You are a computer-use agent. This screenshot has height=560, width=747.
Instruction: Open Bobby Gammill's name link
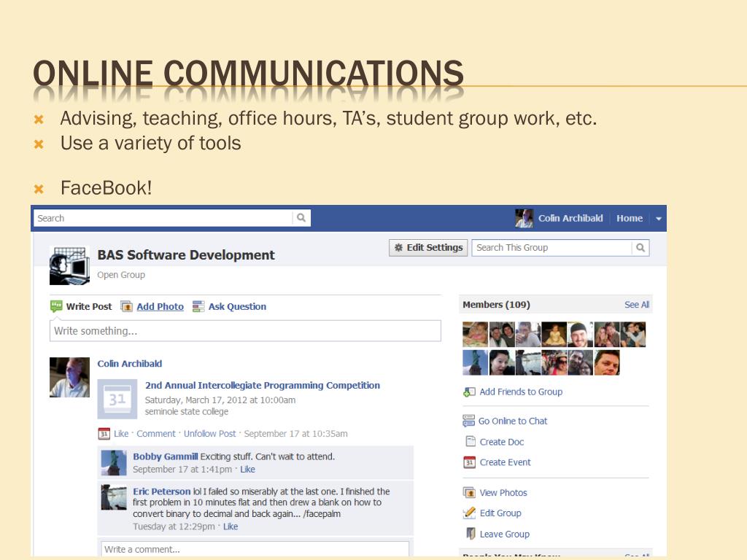166,456
